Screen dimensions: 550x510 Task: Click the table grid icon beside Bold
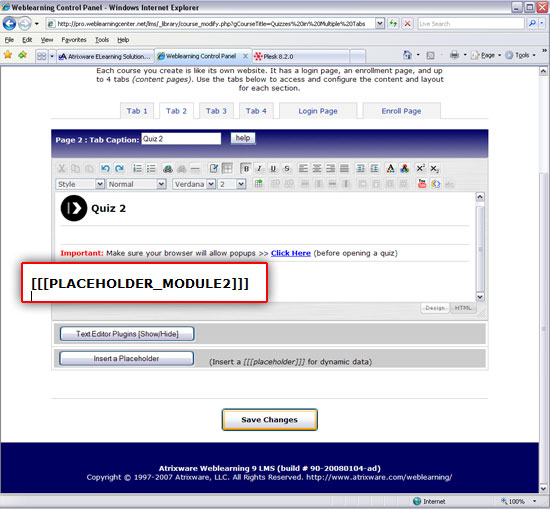[227, 169]
